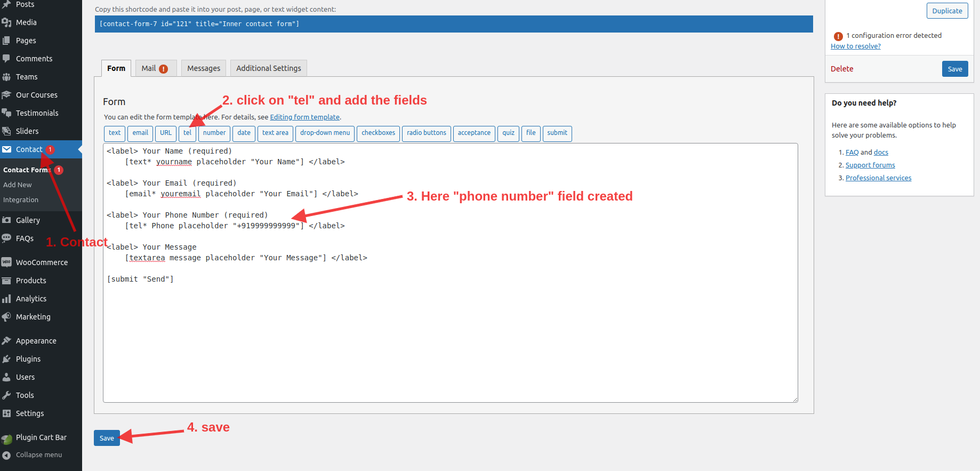Image resolution: width=980 pixels, height=471 pixels.
Task: Open the How to resolve? link
Action: pyautogui.click(x=856, y=46)
